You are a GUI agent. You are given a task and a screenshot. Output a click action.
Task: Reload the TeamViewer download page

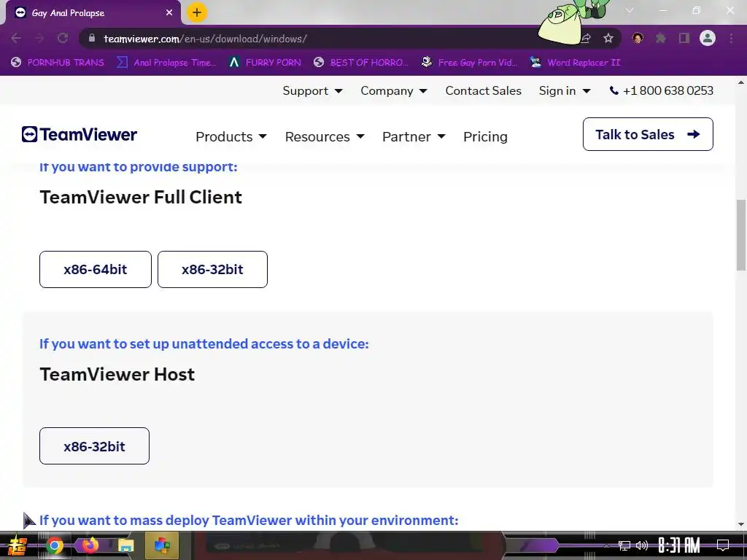[63, 38]
